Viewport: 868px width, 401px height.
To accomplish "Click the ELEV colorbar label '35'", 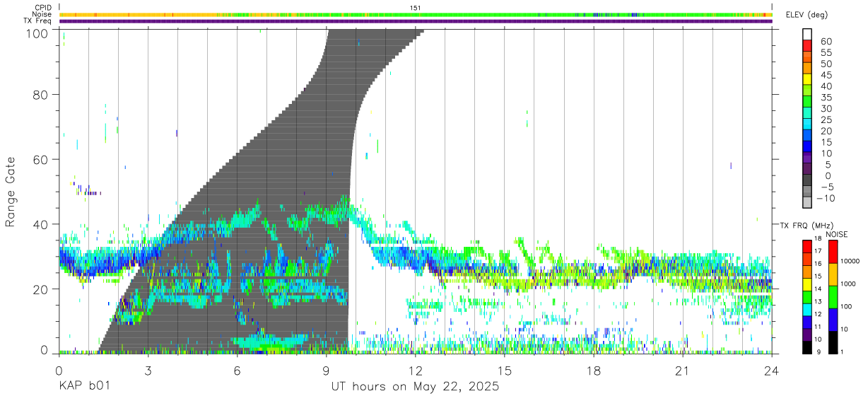I will click(x=826, y=98).
